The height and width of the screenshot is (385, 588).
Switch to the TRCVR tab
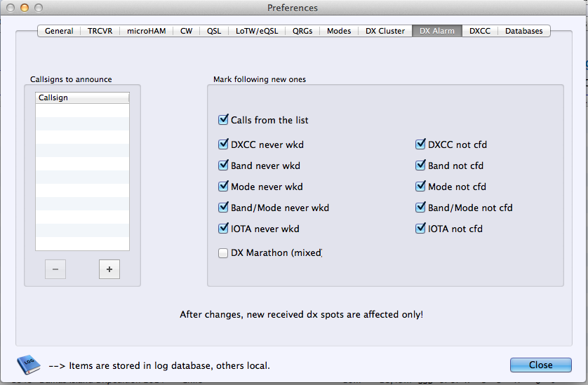click(x=100, y=31)
